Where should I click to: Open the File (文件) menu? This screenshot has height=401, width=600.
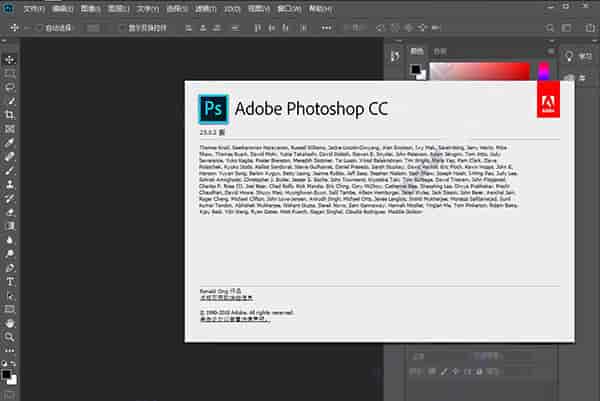[34, 8]
